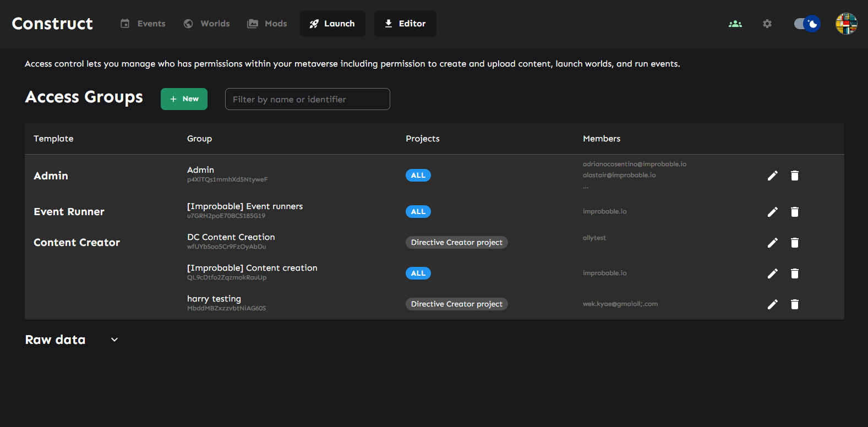This screenshot has width=868, height=427.
Task: Delete the Improbable Content creation group
Action: pos(794,273)
